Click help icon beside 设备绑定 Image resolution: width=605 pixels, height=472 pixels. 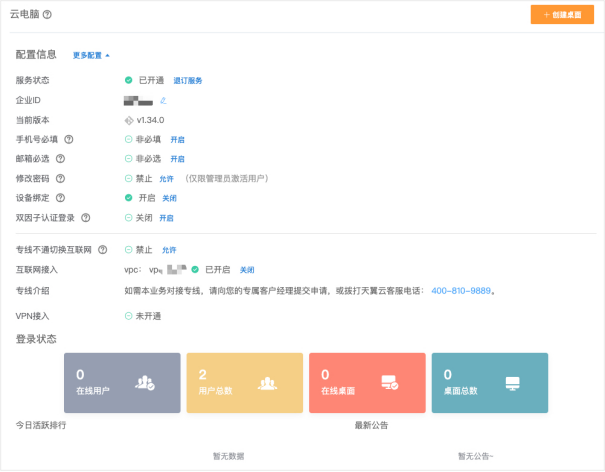click(61, 197)
